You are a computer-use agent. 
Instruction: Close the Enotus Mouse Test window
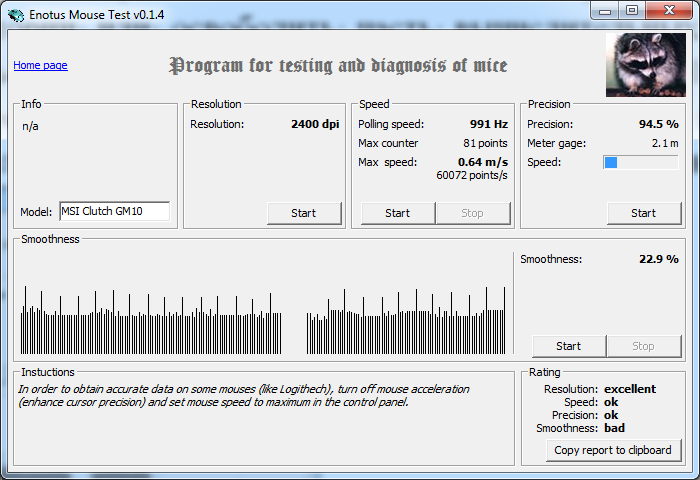(x=669, y=11)
